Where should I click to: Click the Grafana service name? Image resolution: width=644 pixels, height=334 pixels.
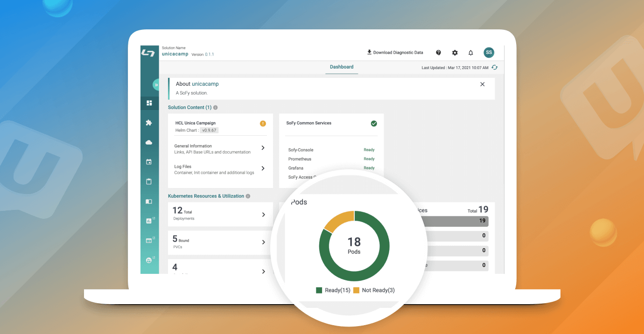296,168
